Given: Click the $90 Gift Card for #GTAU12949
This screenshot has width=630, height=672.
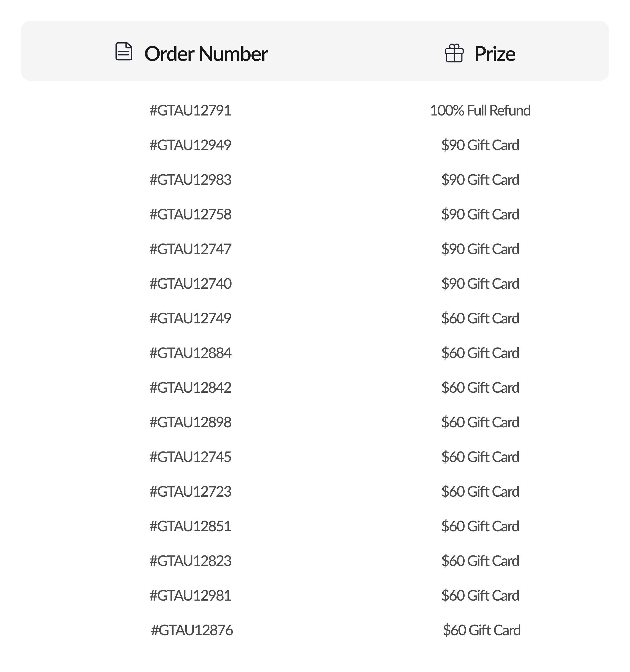Looking at the screenshot, I should click(x=480, y=145).
